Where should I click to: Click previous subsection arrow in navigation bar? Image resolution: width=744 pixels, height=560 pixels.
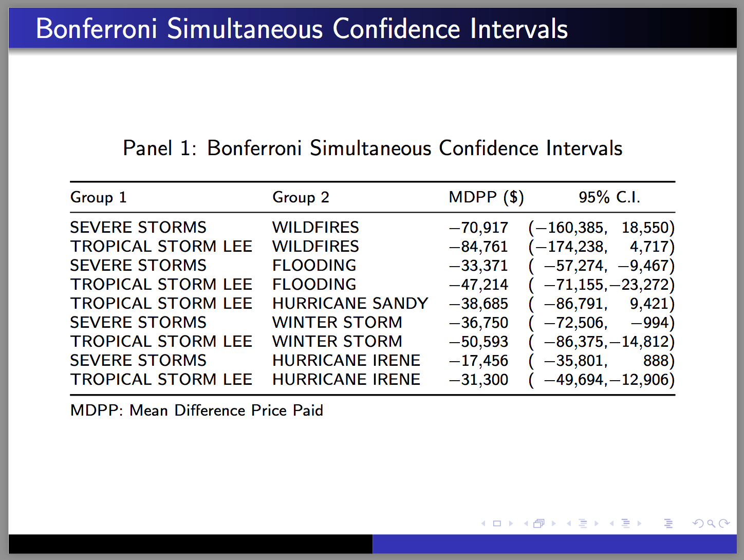pyautogui.click(x=569, y=524)
